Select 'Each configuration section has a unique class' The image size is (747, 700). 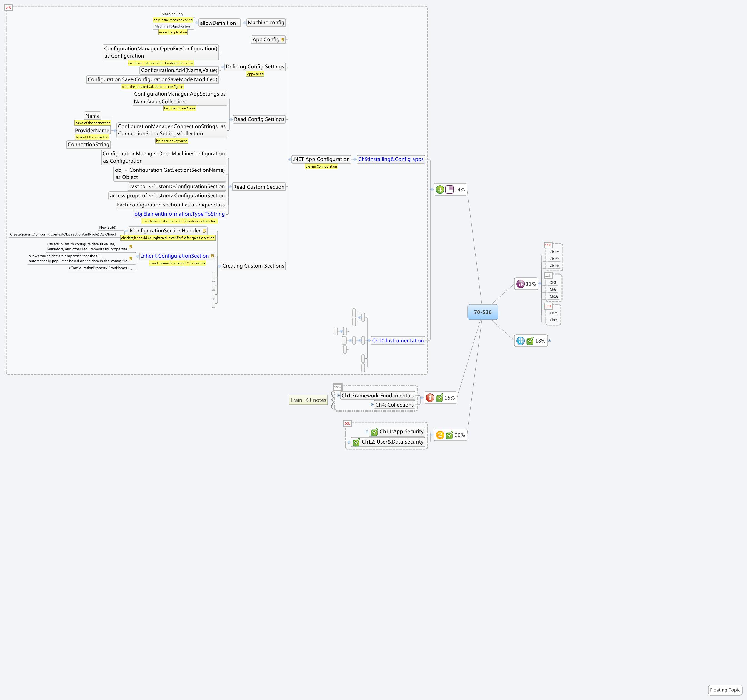point(171,205)
